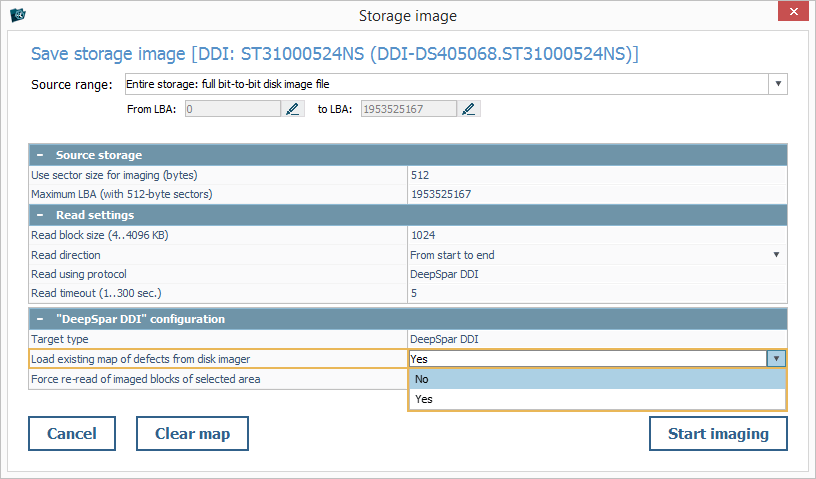Select the Read direction row label
The width and height of the screenshot is (816, 479).
66,255
